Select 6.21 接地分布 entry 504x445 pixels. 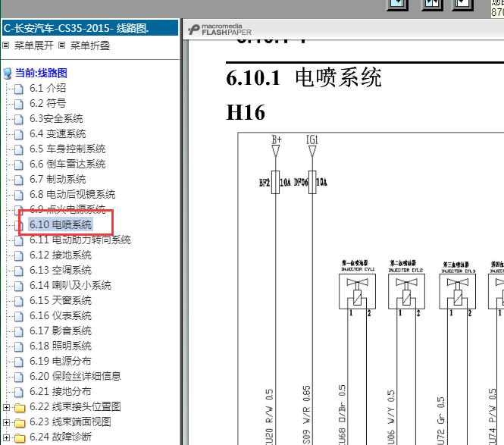[61, 391]
